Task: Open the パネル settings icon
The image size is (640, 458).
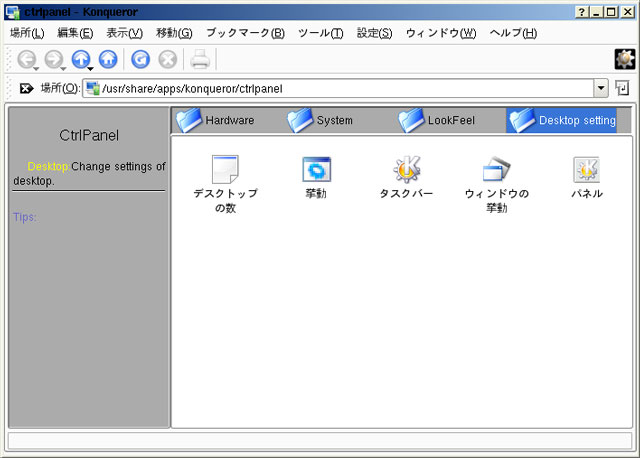Action: tap(586, 170)
